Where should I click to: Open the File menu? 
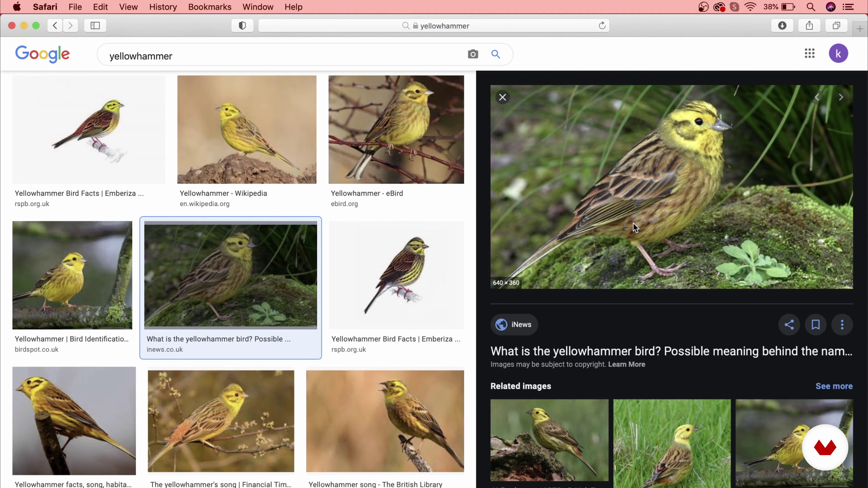[x=75, y=7]
